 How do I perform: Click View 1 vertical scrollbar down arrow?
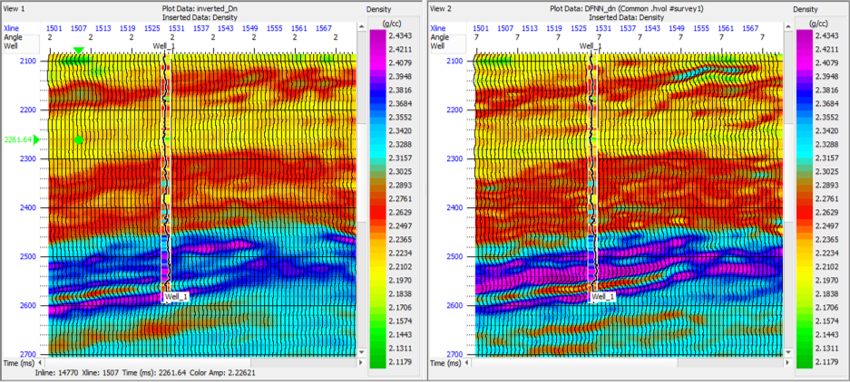362,352
